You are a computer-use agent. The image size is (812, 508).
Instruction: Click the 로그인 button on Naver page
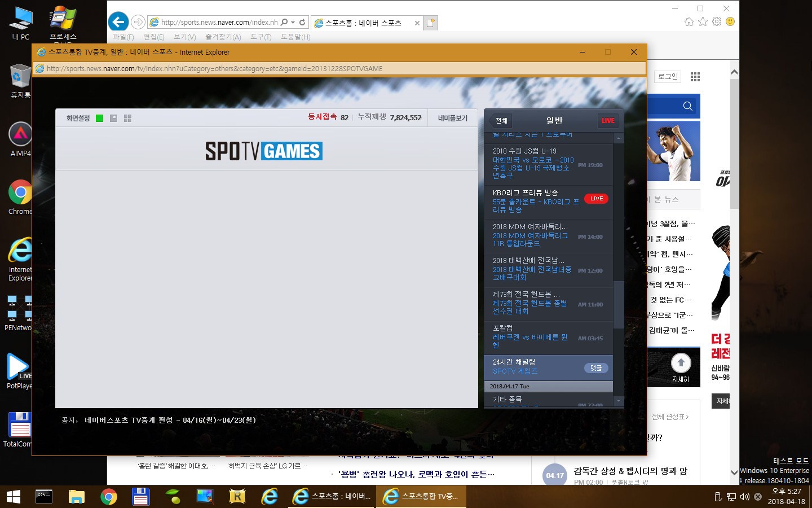tap(668, 77)
